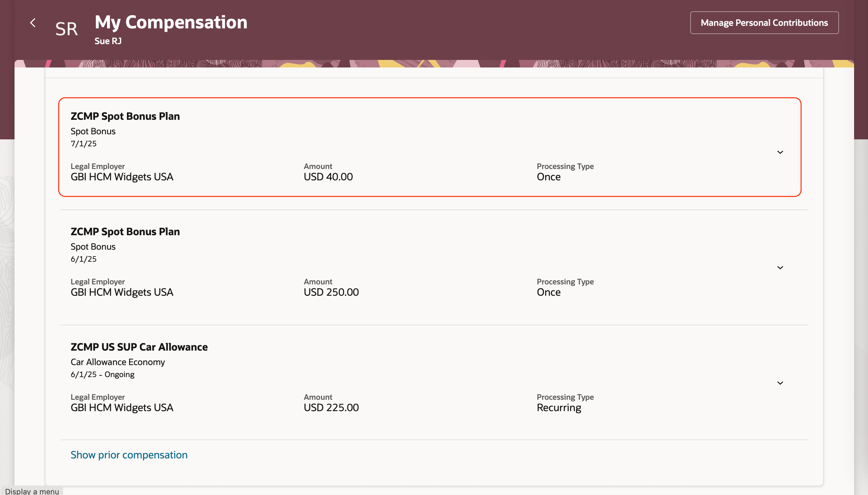Screen dimensions: 868x495
Task: Open Manage Personal Contributions
Action: coord(763,23)
